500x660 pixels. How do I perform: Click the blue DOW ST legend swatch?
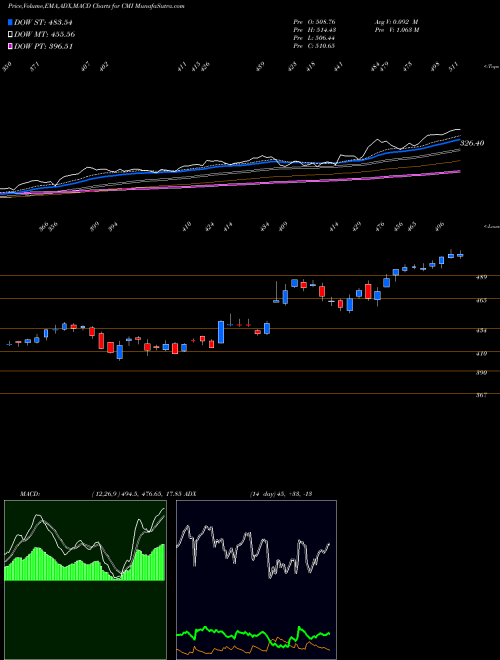pyautogui.click(x=11, y=23)
